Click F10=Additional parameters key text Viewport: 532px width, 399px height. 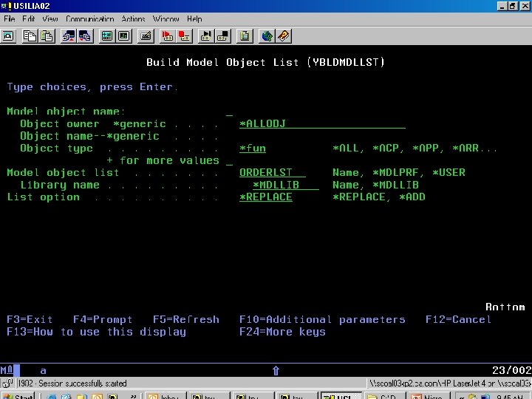pyautogui.click(x=322, y=320)
